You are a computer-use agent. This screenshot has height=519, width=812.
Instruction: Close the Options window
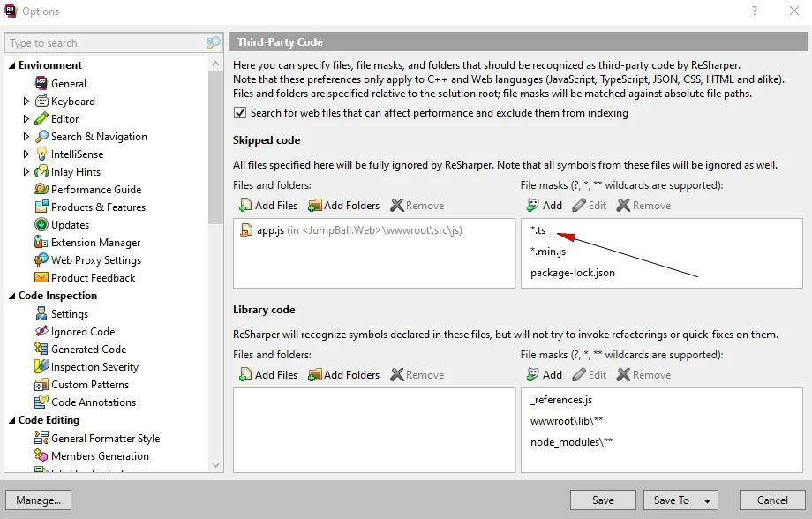coord(793,11)
